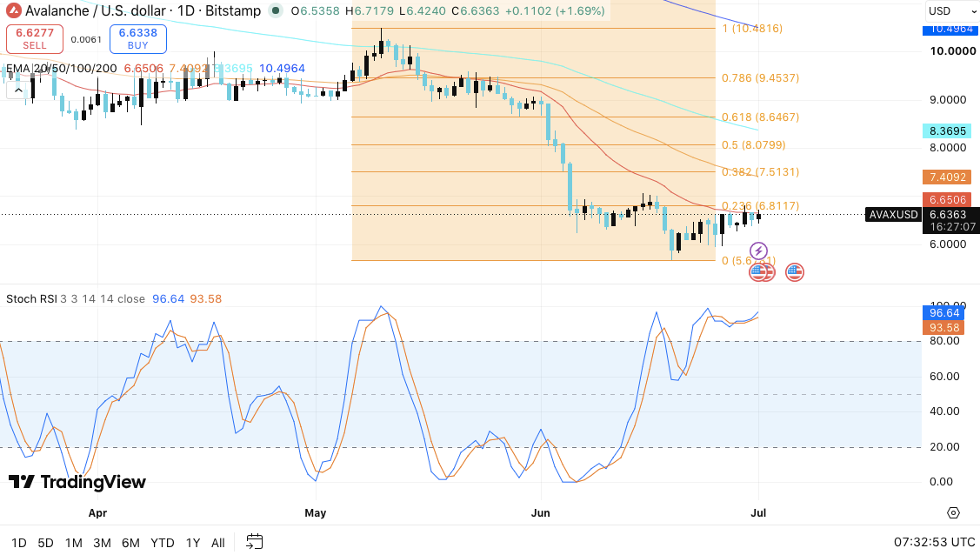Image resolution: width=980 pixels, height=555 pixels.
Task: Collapse the indicator legend arrow
Action: (x=19, y=90)
